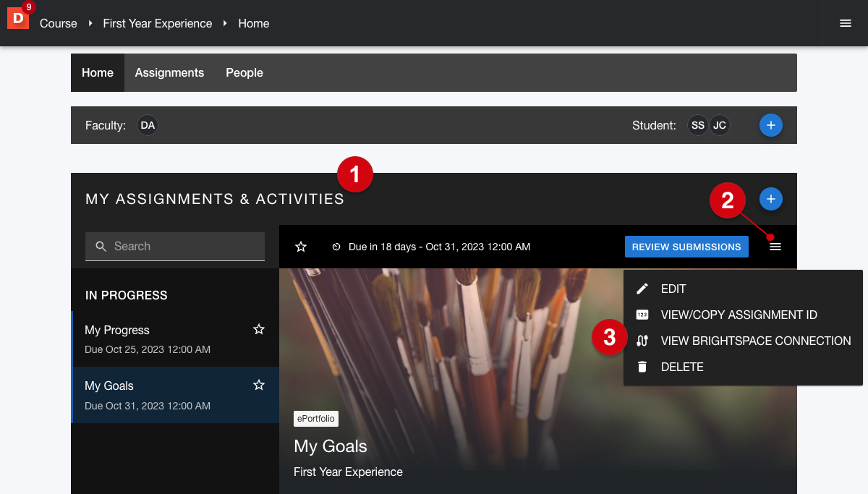Click the trash Delete icon
This screenshot has height=494, width=868.
(x=642, y=367)
